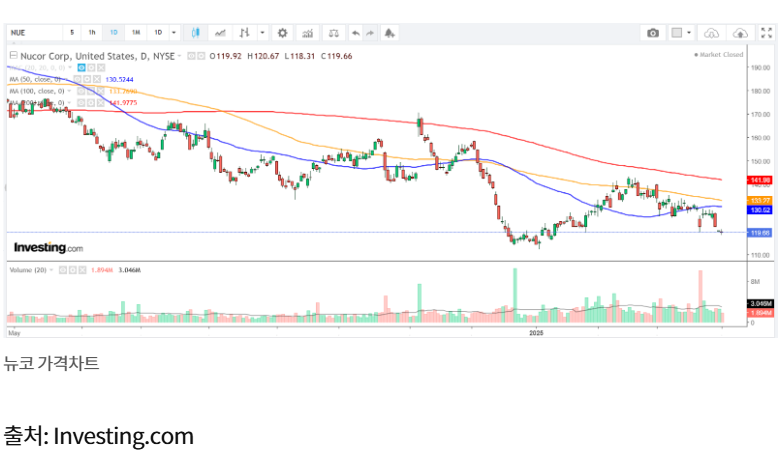
Task: Click the 2025 time axis label
Action: click(x=536, y=333)
